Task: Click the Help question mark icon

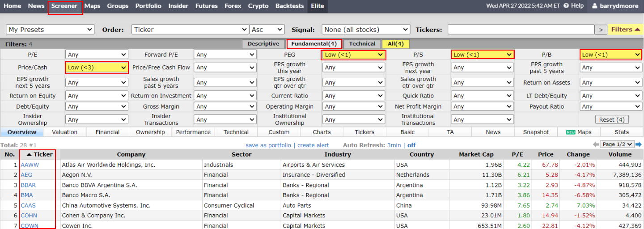Action: point(566,6)
